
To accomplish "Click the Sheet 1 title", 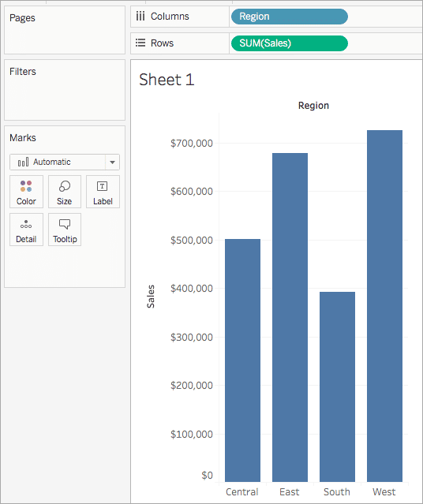I will point(167,80).
